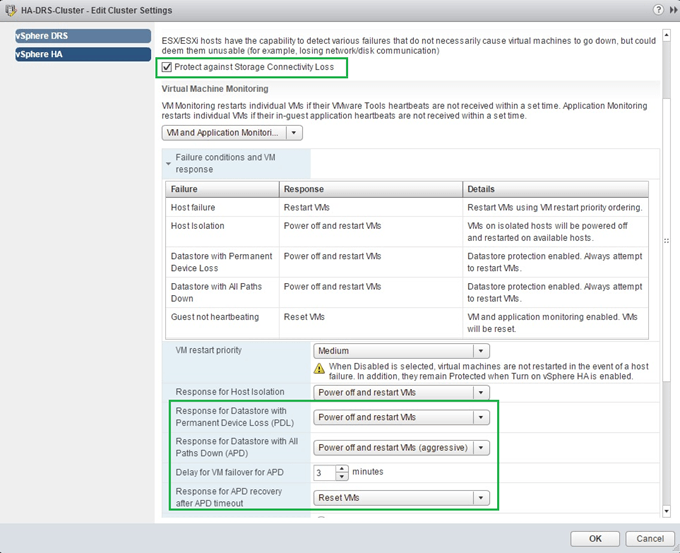Click the side panel resize handle dots
The width and height of the screenshot is (680, 553).
(667, 241)
